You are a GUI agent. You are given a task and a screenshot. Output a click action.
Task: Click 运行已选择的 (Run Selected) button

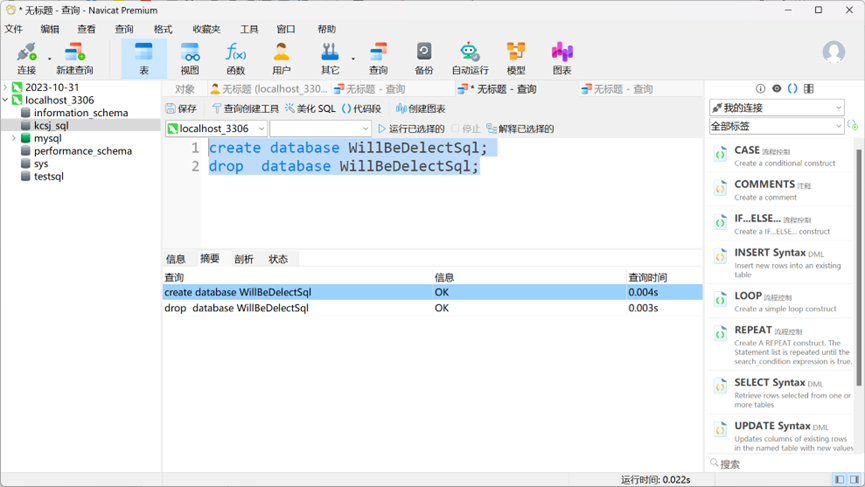pos(409,129)
